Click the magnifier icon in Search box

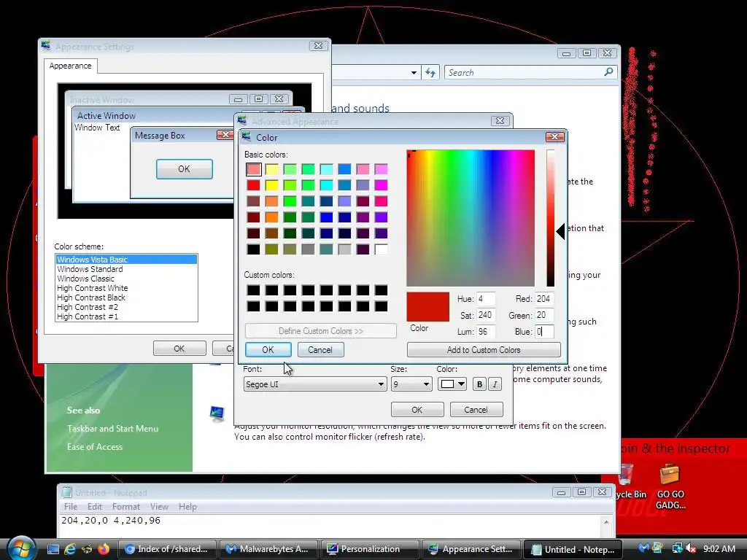point(608,72)
